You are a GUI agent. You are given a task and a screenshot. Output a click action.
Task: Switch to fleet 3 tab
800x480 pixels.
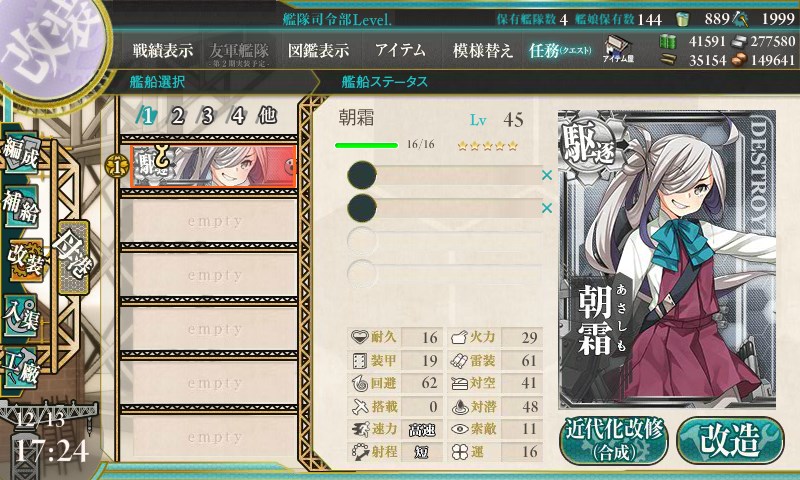207,116
